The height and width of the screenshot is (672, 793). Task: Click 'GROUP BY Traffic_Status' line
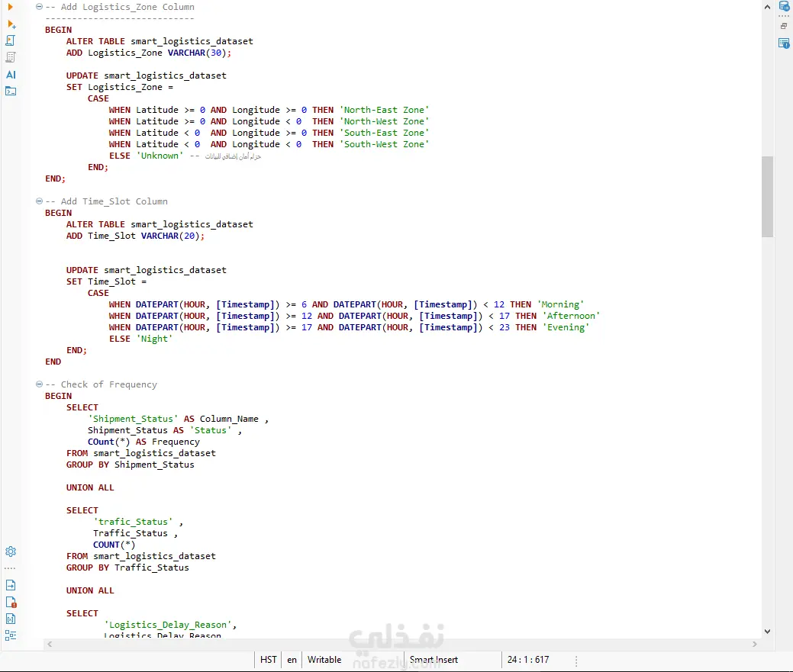tap(127, 568)
